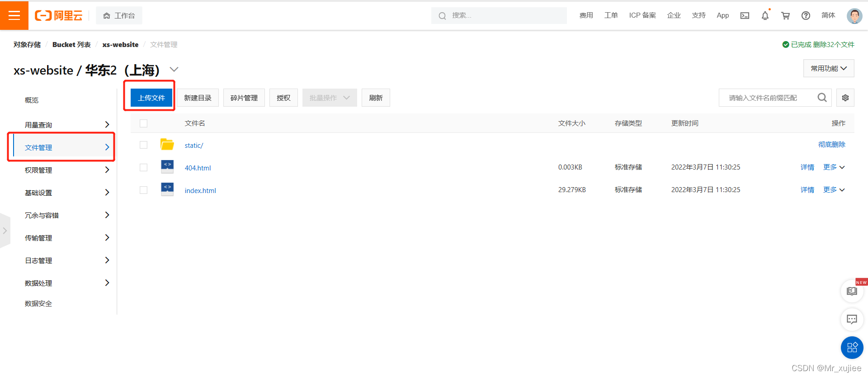The width and height of the screenshot is (868, 377).
Task: Click the search magnifier in file prefix box
Action: [822, 98]
